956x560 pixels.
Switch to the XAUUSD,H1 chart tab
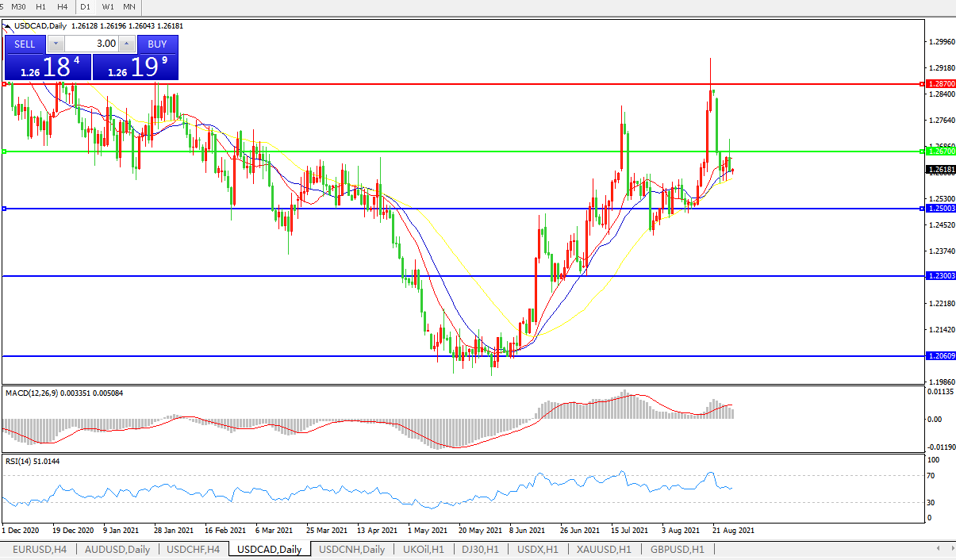(x=604, y=549)
